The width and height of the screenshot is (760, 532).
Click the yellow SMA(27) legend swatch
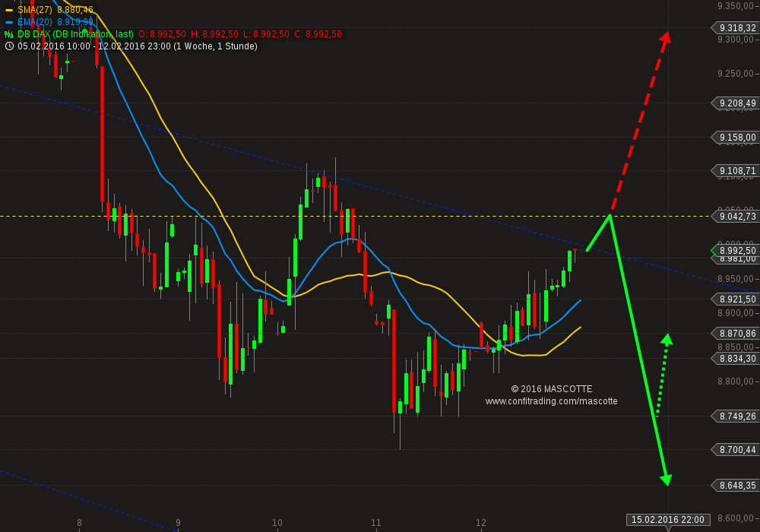pos(8,10)
